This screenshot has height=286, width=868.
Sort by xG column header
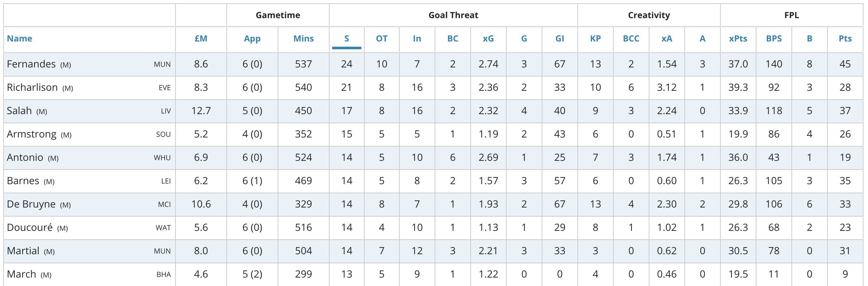pyautogui.click(x=488, y=38)
